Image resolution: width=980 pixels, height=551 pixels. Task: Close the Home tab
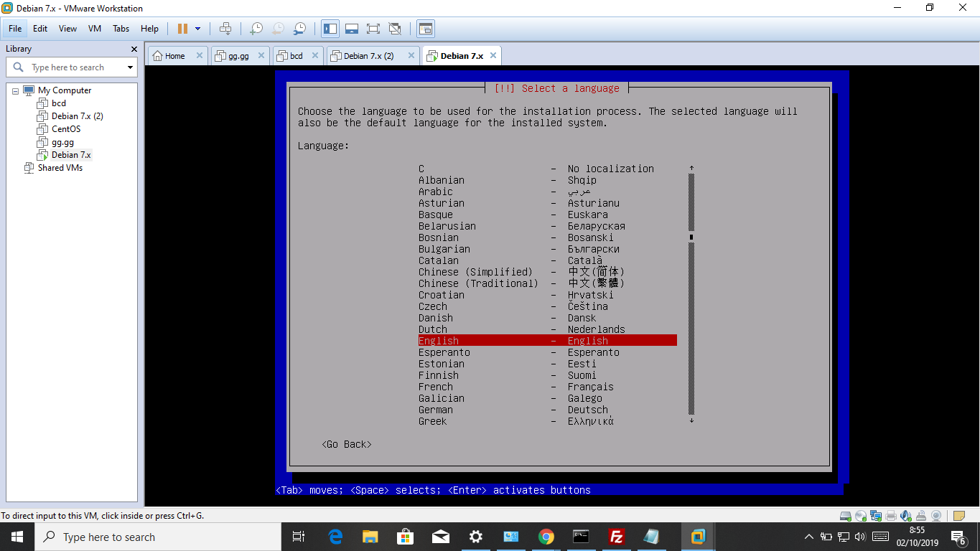(200, 56)
